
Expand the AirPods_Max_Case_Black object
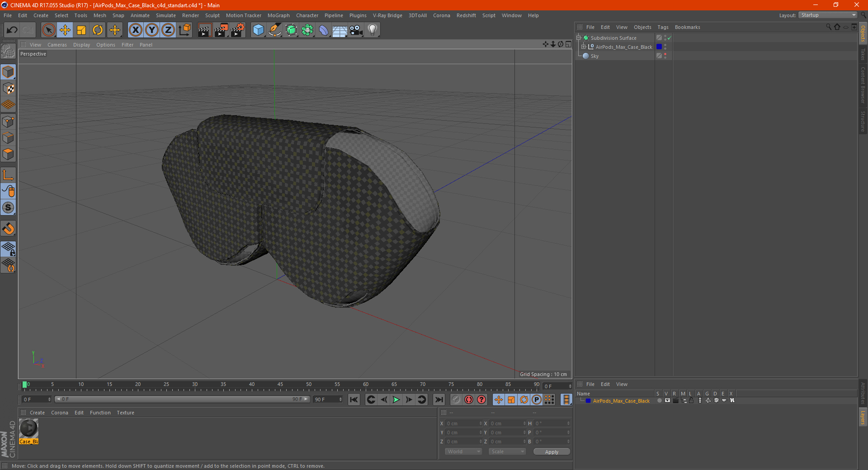[x=584, y=47]
